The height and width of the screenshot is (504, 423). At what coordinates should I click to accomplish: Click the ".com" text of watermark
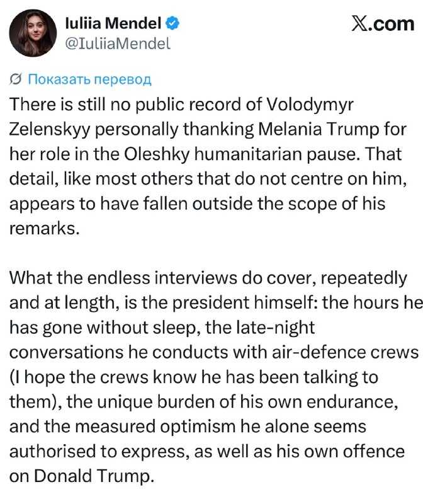click(x=391, y=24)
